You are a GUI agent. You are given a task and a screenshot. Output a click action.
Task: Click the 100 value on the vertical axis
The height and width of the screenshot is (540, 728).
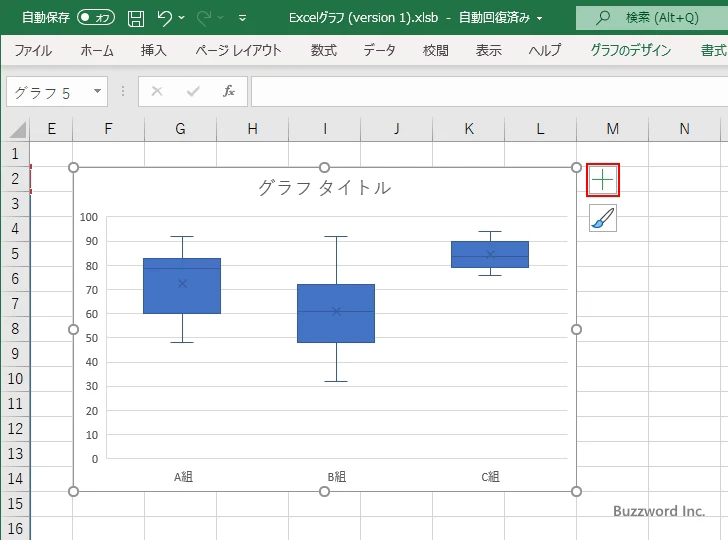coord(89,217)
